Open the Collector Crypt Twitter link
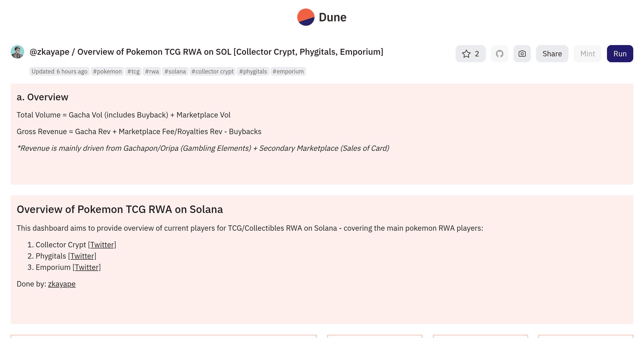644x338 pixels. (102, 245)
